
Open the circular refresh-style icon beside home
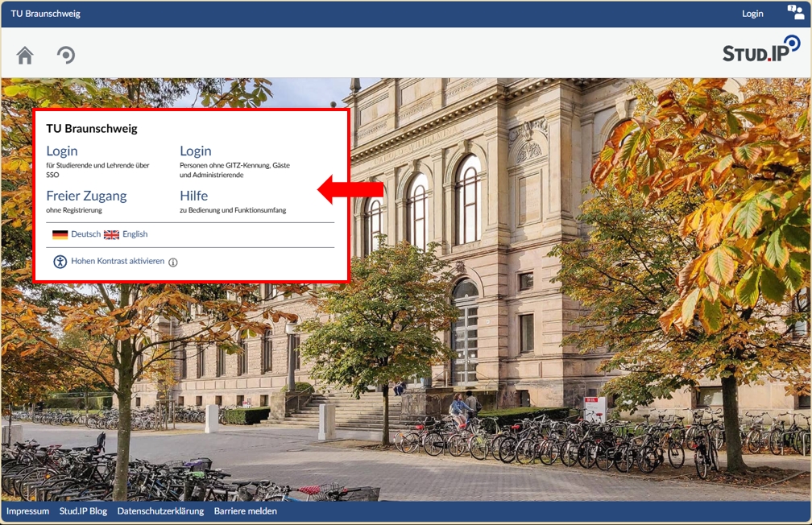point(66,55)
